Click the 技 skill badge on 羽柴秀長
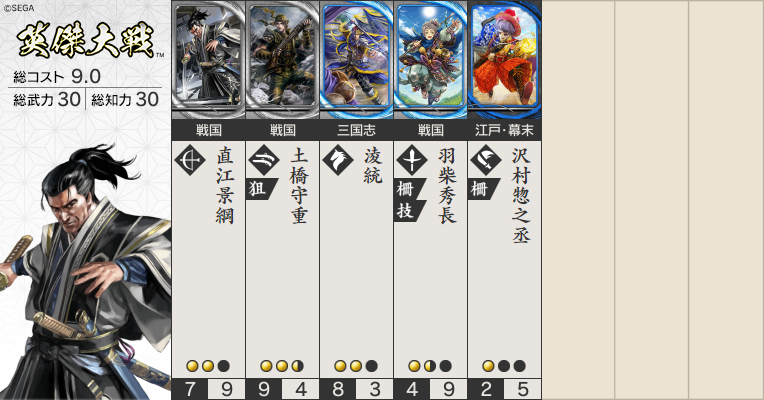The width and height of the screenshot is (764, 400). click(408, 210)
